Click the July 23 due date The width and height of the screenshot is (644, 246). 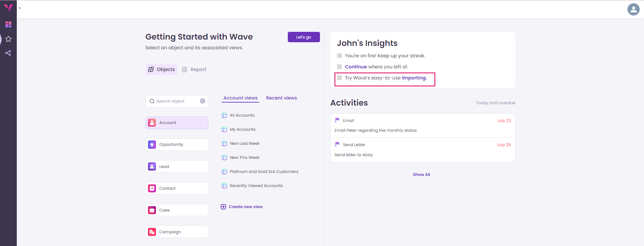click(x=504, y=121)
